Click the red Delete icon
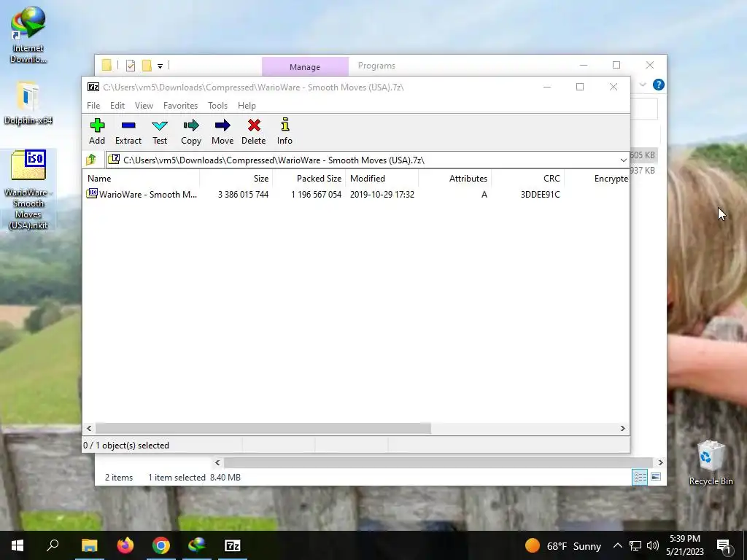The image size is (747, 560). (x=253, y=131)
